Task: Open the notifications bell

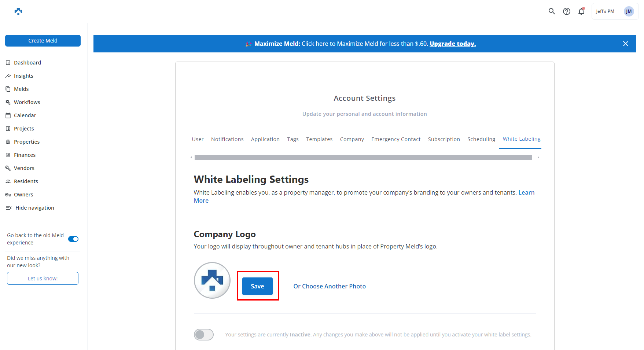Action: click(581, 11)
